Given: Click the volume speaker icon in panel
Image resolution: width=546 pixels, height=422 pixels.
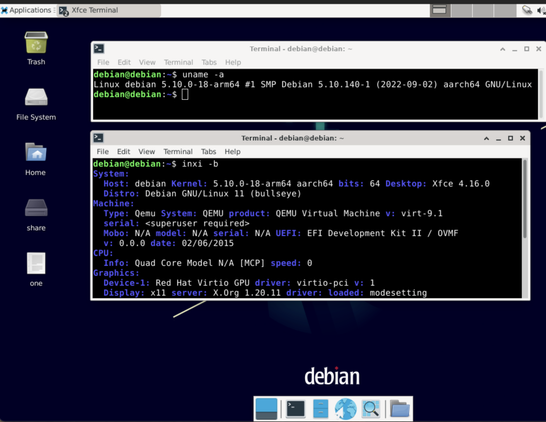Looking at the screenshot, I should (x=541, y=10).
